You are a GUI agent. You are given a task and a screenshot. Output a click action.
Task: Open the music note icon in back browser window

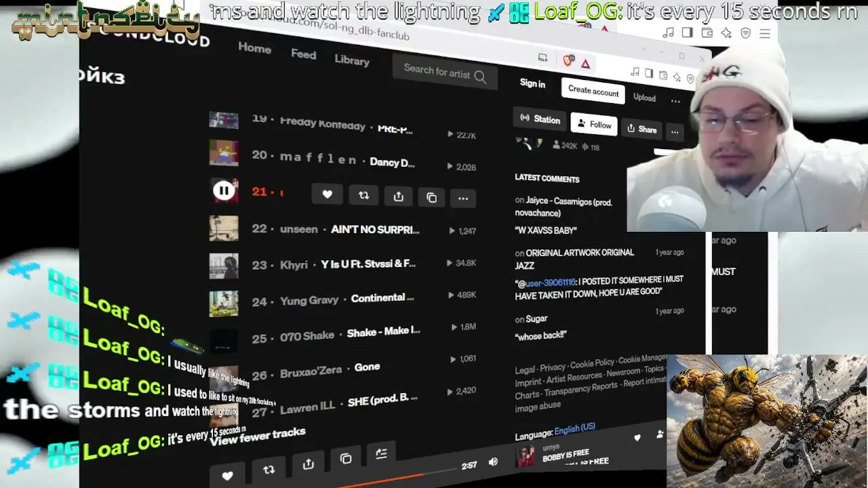click(x=669, y=33)
